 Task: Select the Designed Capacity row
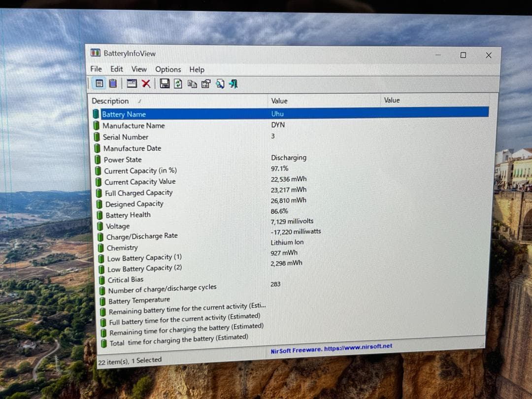[x=134, y=204]
